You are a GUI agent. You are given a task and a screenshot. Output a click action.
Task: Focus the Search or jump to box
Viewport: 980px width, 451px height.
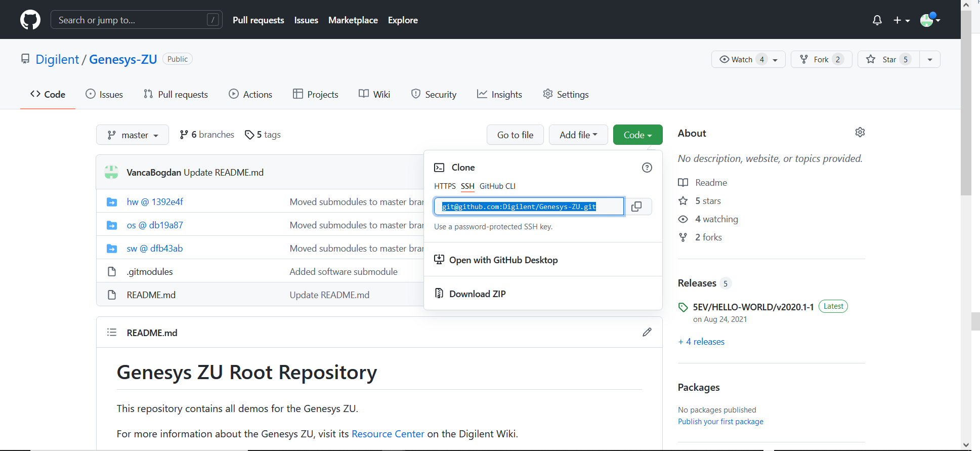click(137, 20)
